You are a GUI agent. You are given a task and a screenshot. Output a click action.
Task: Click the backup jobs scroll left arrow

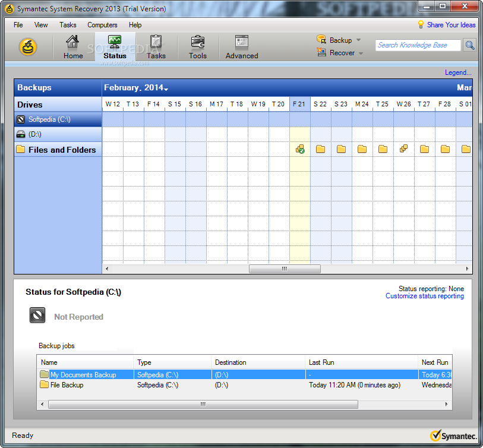tap(42, 404)
